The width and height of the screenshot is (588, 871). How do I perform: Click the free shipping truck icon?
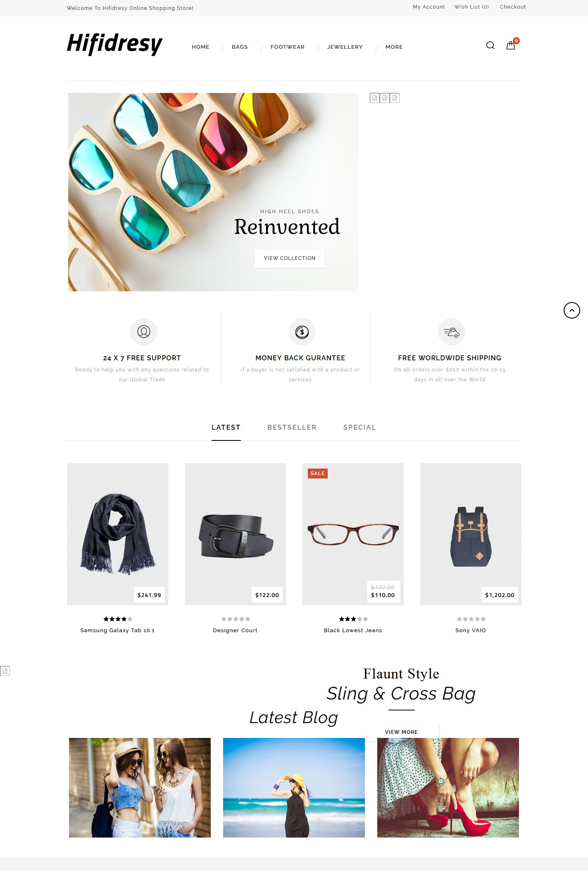point(452,332)
